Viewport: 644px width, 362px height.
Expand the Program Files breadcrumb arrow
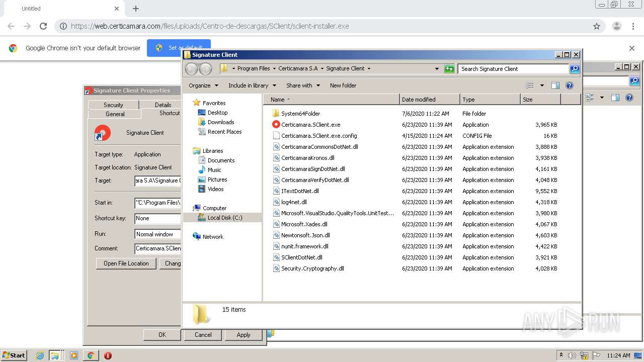(x=274, y=68)
